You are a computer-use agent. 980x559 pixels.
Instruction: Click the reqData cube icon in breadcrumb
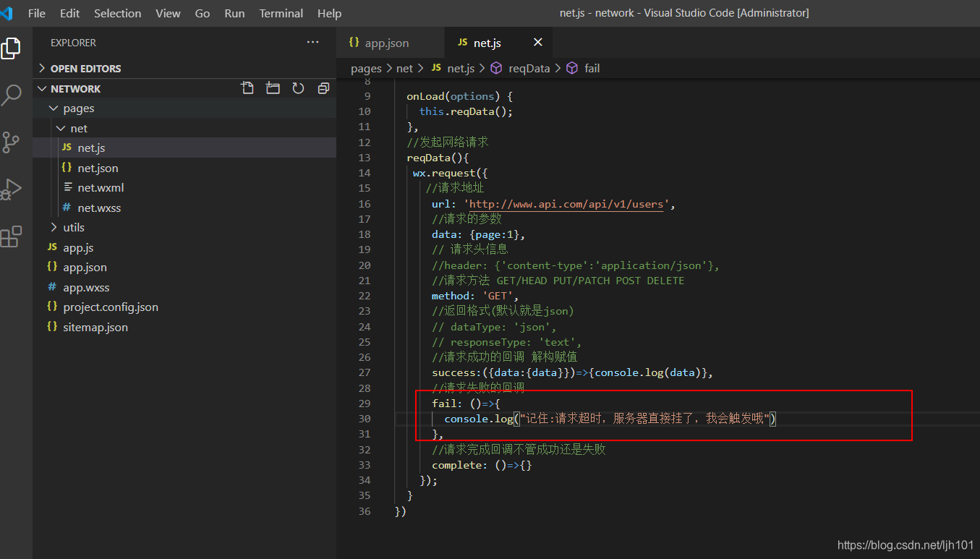point(496,68)
